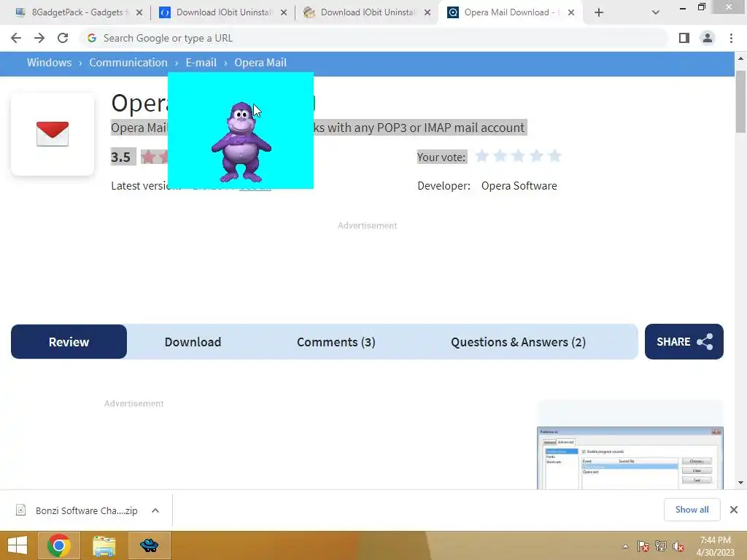Open a new tab with the plus button
This screenshot has width=747, height=560.
click(599, 12)
